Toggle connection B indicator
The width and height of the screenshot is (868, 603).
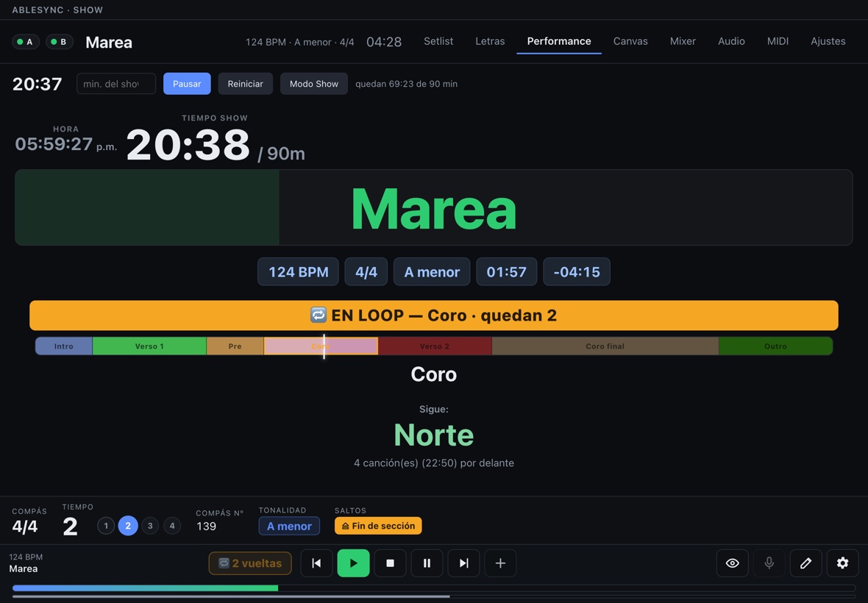[60, 41]
